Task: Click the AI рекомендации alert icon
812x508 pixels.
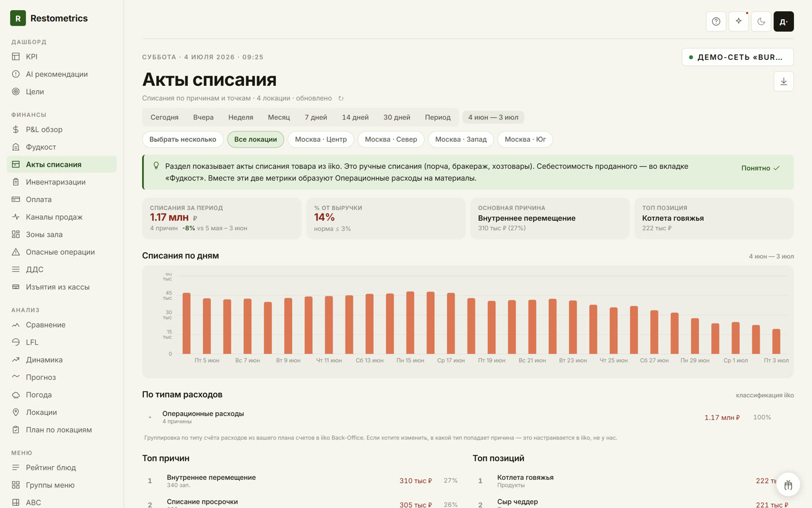Action: point(16,74)
